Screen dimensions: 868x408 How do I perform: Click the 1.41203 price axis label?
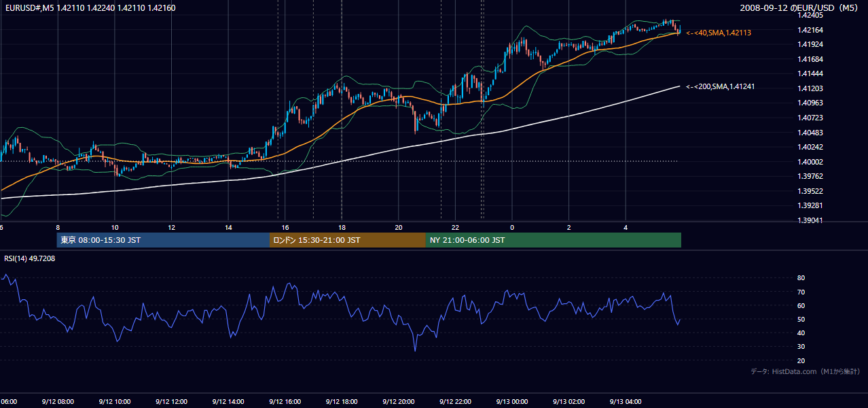tap(810, 88)
